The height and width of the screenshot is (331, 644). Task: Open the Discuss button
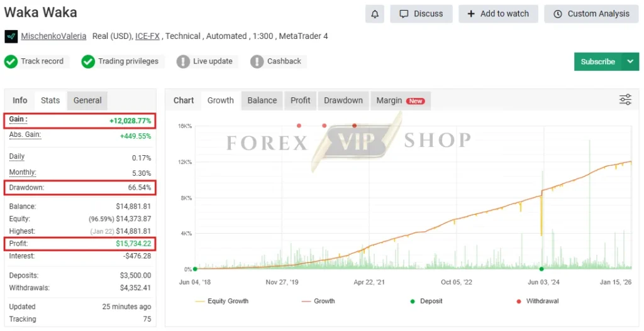[421, 14]
